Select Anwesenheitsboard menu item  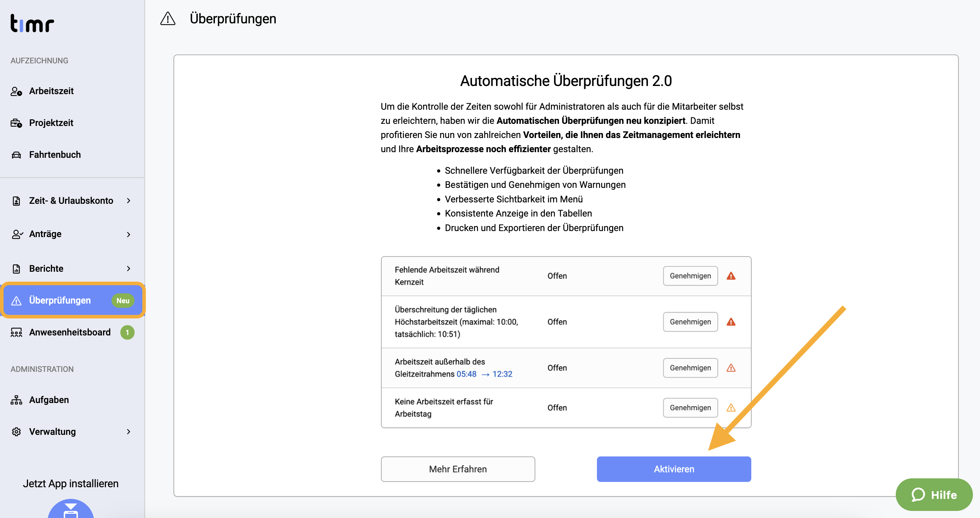[72, 332]
